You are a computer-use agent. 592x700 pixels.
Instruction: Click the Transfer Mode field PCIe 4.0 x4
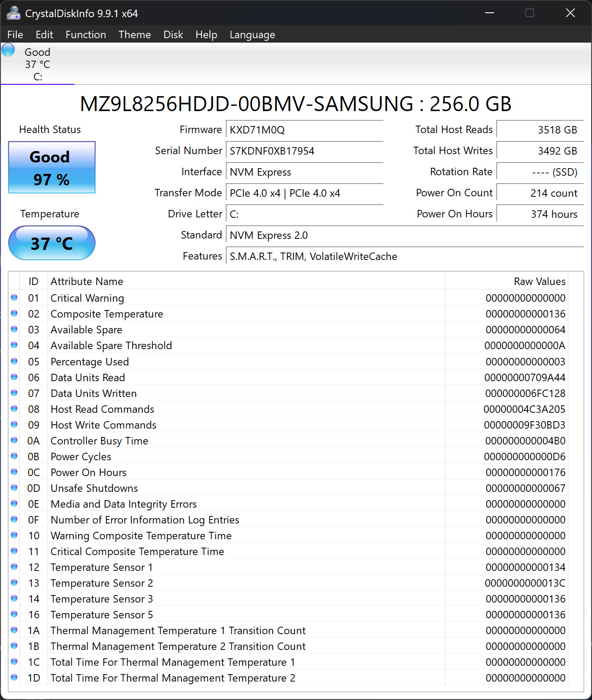(x=304, y=193)
